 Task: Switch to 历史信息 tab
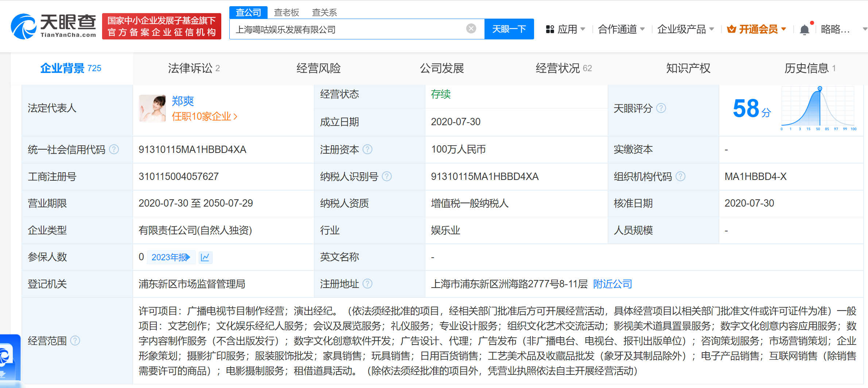tap(810, 68)
